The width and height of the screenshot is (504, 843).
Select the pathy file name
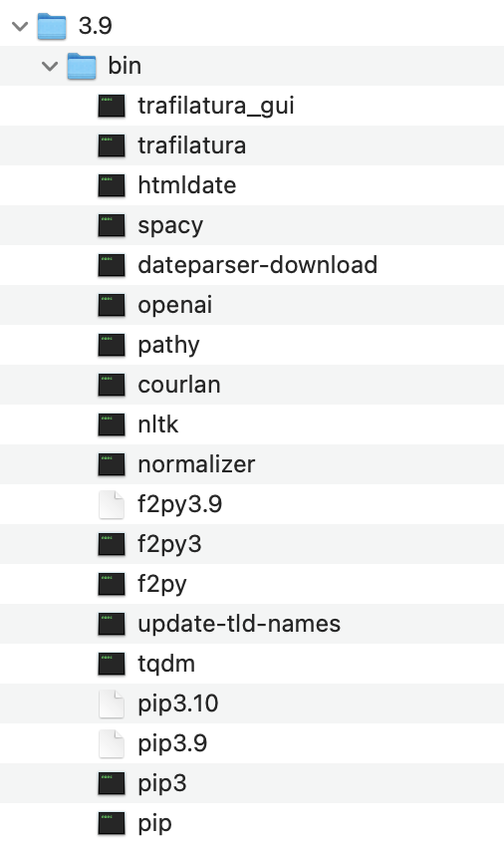point(168,345)
